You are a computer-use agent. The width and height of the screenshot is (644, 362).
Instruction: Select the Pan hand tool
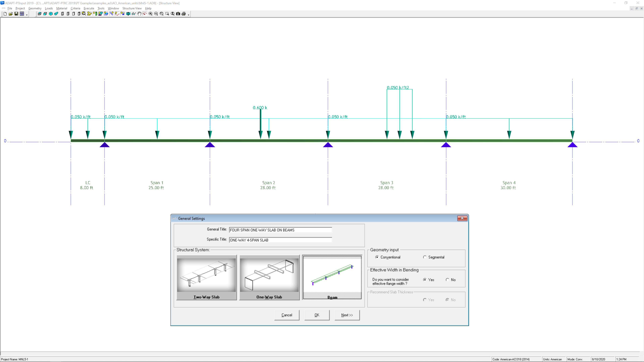[139, 14]
